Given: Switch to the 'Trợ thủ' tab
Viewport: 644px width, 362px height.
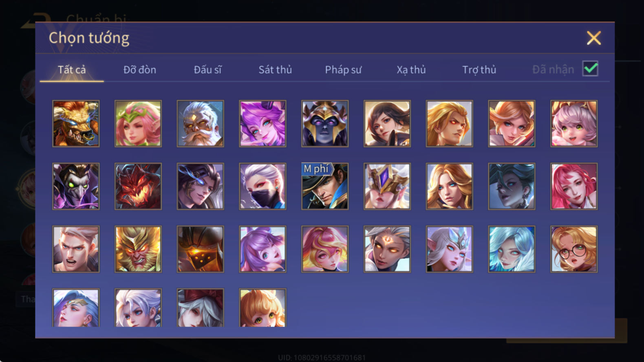Looking at the screenshot, I should 479,70.
